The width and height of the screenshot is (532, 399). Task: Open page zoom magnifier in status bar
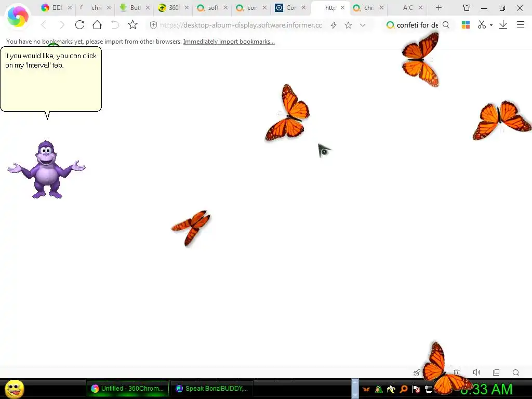[516, 373]
